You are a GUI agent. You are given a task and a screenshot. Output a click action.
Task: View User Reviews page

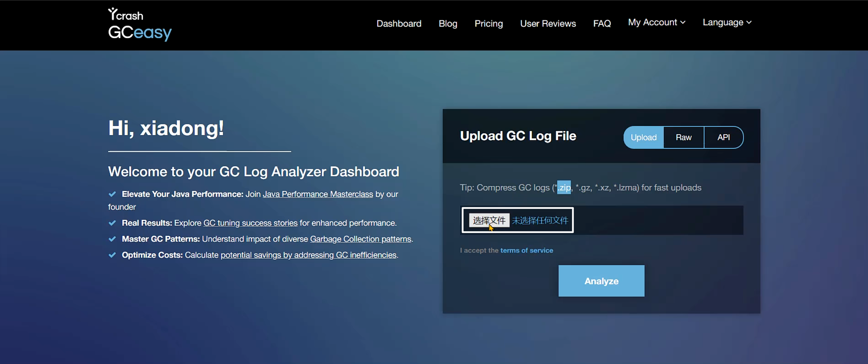pyautogui.click(x=548, y=23)
